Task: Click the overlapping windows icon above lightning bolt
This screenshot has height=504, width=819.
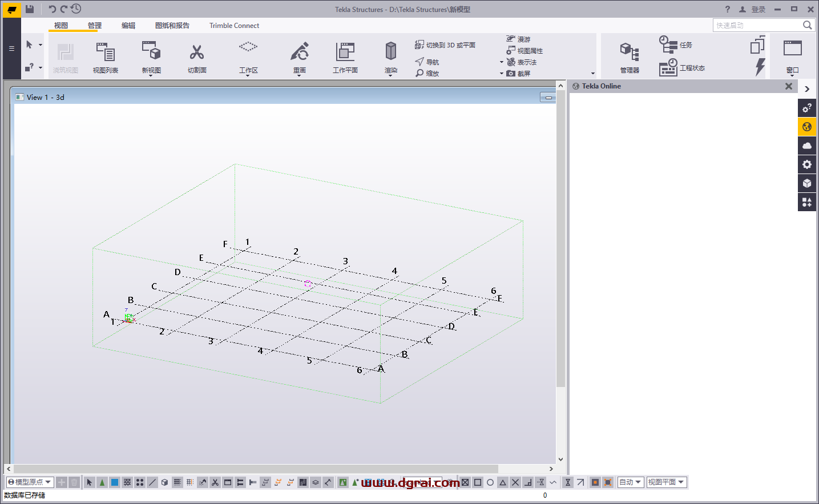Action: click(x=757, y=45)
